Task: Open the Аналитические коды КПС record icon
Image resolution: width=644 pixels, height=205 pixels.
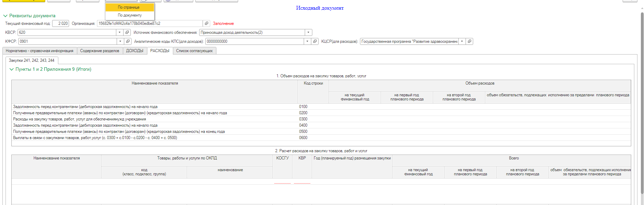Action: point(315,41)
